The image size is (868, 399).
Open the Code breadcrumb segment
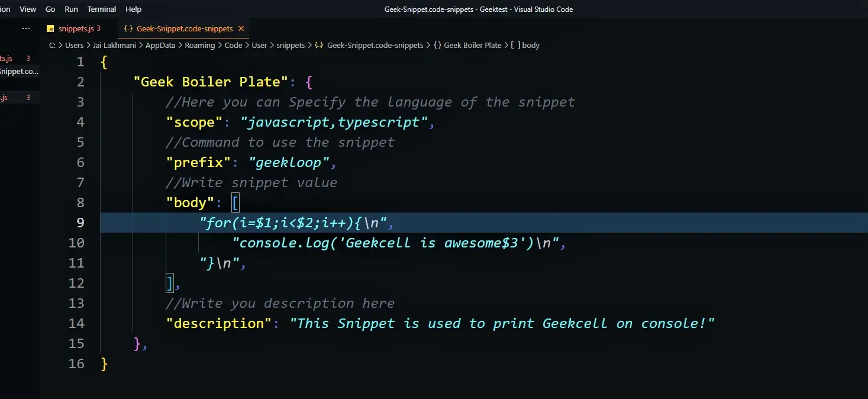tap(233, 45)
